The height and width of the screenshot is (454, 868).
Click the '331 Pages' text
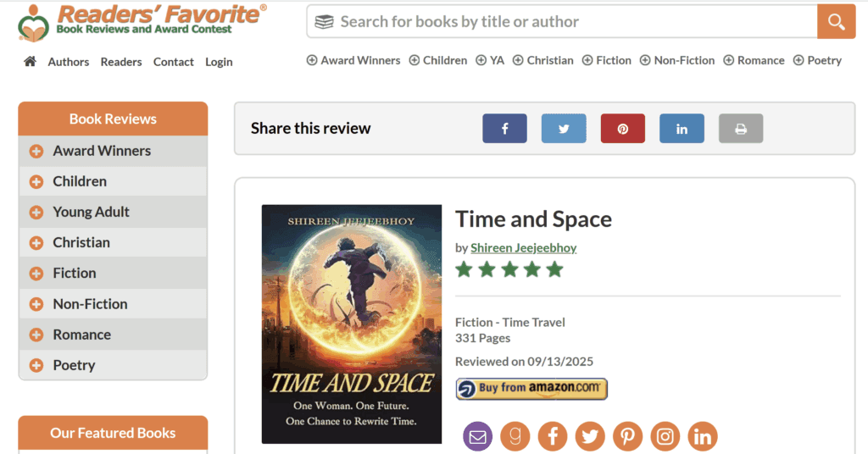[482, 338]
